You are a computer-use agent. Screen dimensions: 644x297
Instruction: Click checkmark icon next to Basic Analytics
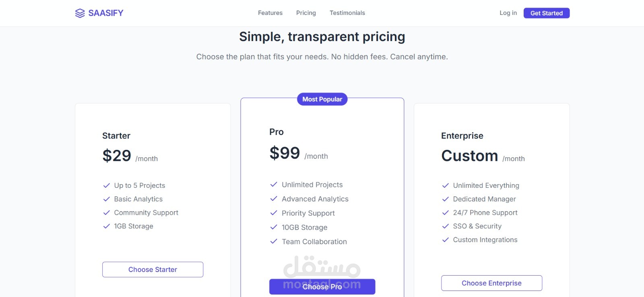107,199
